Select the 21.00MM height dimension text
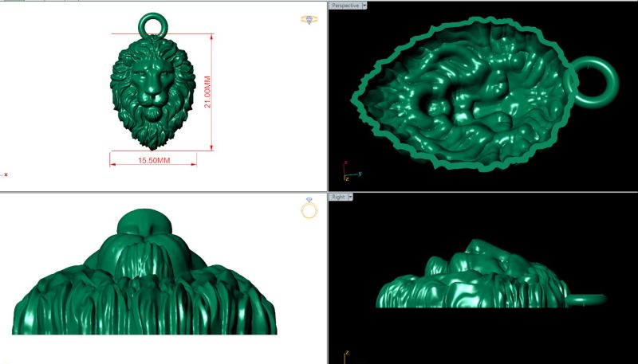Image resolution: width=638 pixels, height=364 pixels. [207, 92]
